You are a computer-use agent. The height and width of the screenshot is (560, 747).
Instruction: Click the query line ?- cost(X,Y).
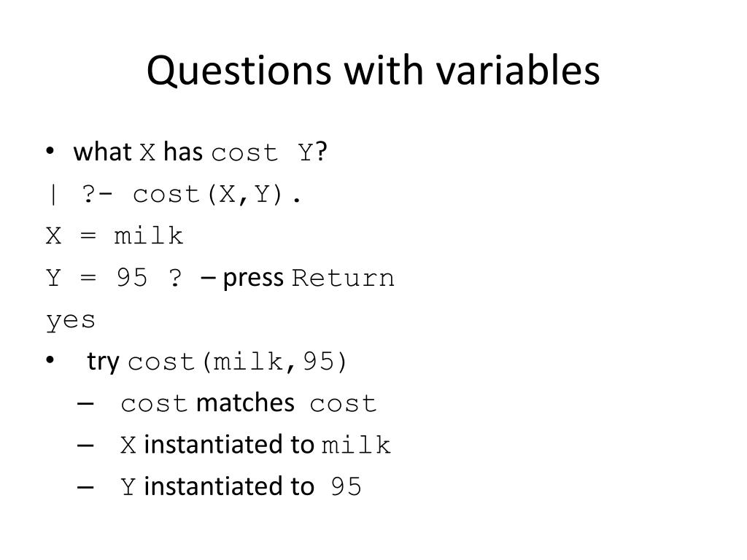coord(192,195)
